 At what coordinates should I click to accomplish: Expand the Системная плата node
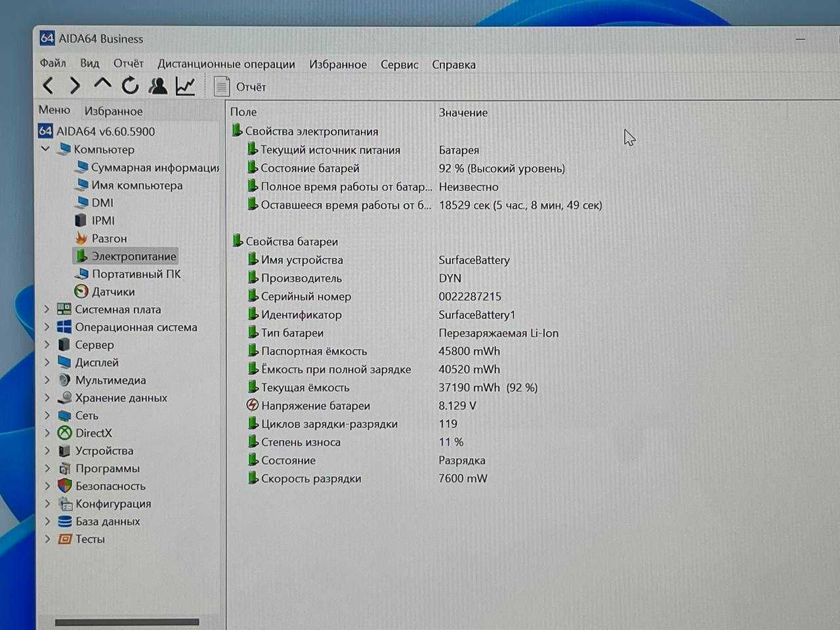coord(47,309)
